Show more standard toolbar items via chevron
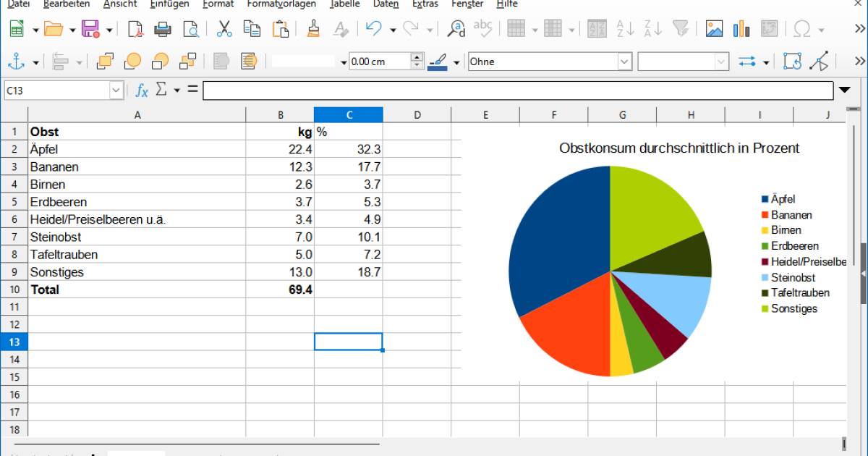This screenshot has width=868, height=456. pos(859,29)
